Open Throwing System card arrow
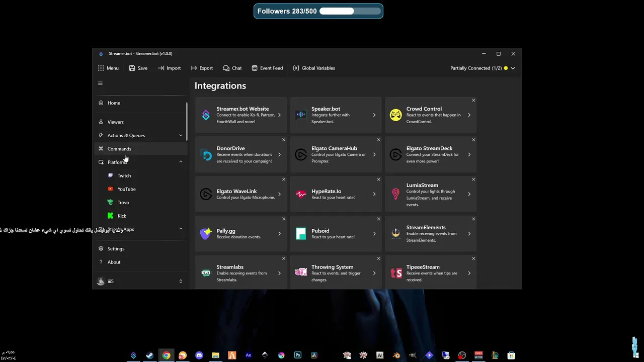Image resolution: width=644 pixels, height=362 pixels. (374, 273)
